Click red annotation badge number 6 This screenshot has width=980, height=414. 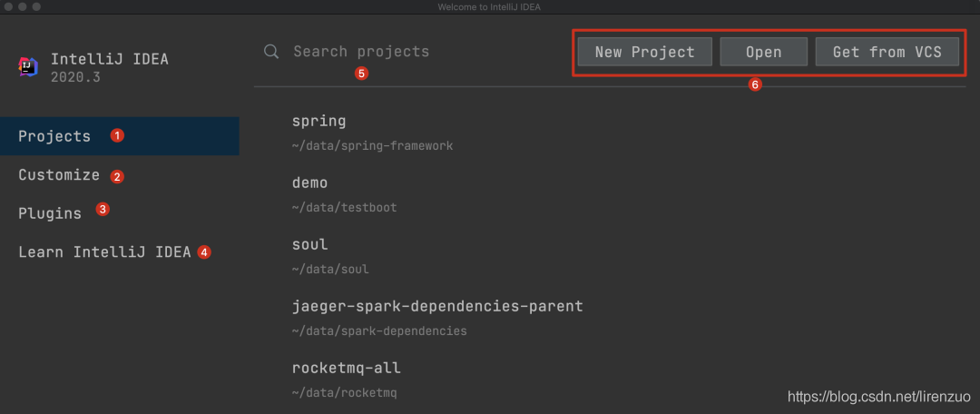[755, 85]
